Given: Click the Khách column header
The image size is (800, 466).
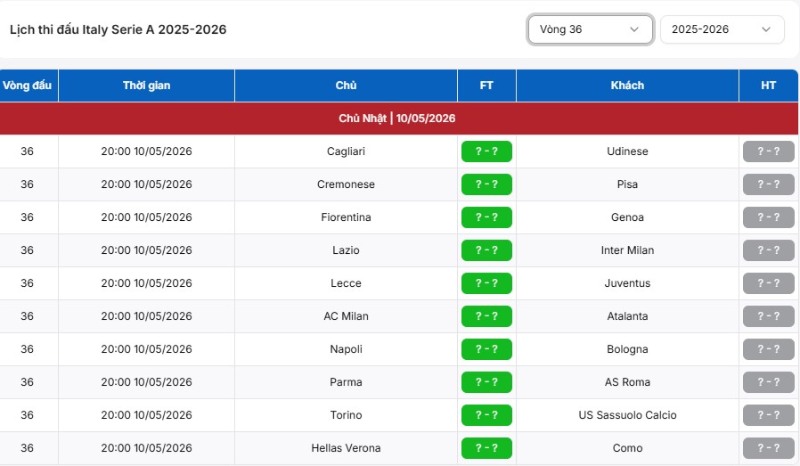Looking at the screenshot, I should (628, 85).
